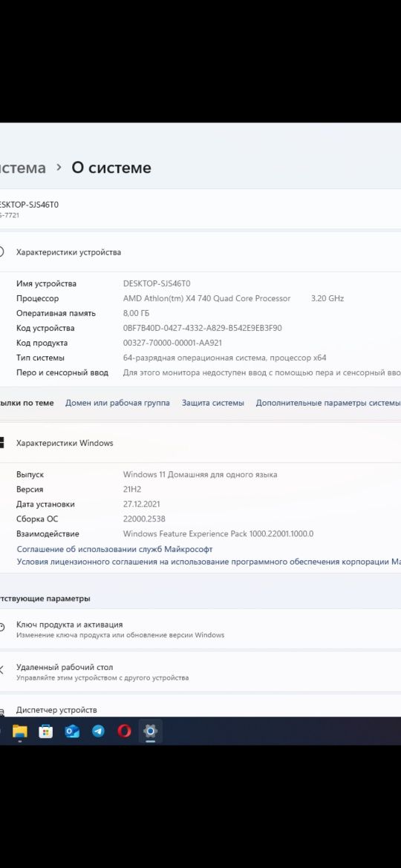Open Условия лицензионного соглашения link

coord(209,562)
